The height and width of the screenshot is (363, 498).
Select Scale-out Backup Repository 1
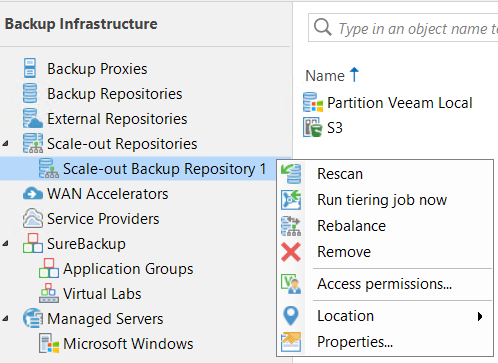click(x=164, y=169)
